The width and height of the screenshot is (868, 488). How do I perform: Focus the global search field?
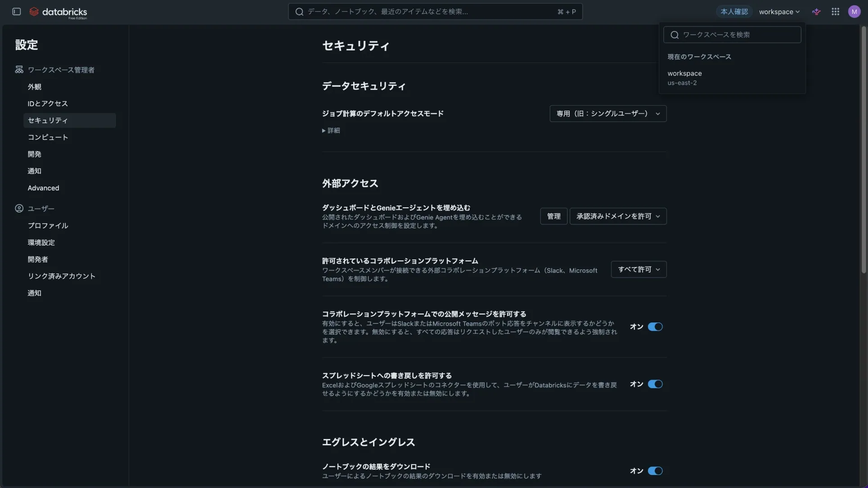click(x=435, y=12)
